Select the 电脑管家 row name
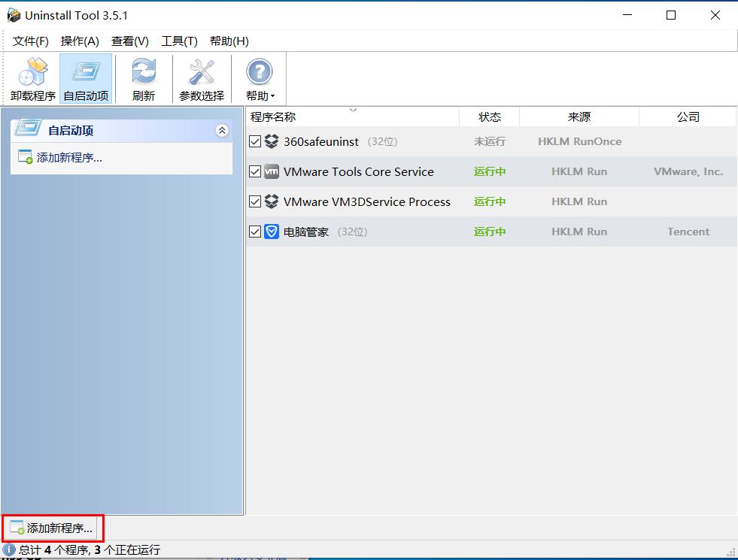The image size is (738, 560). 306,232
